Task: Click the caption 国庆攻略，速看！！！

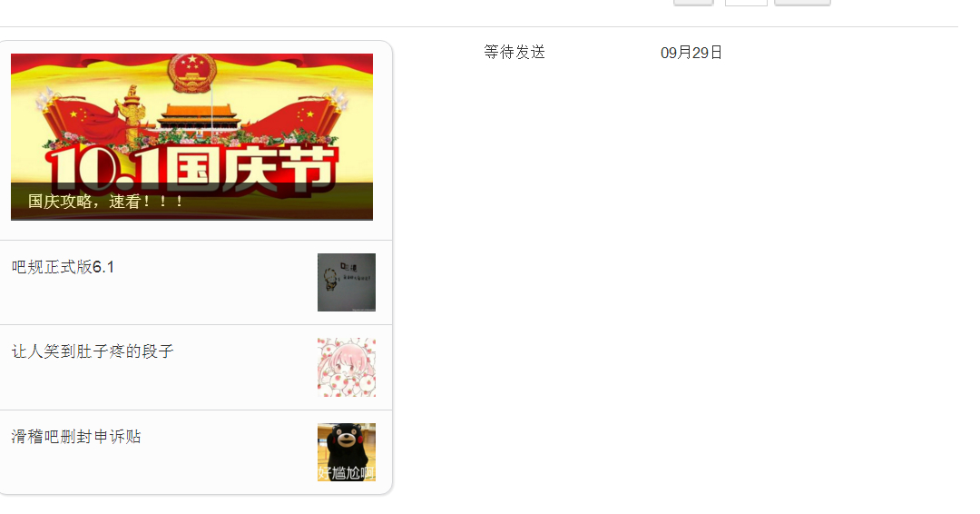Action: (x=105, y=202)
